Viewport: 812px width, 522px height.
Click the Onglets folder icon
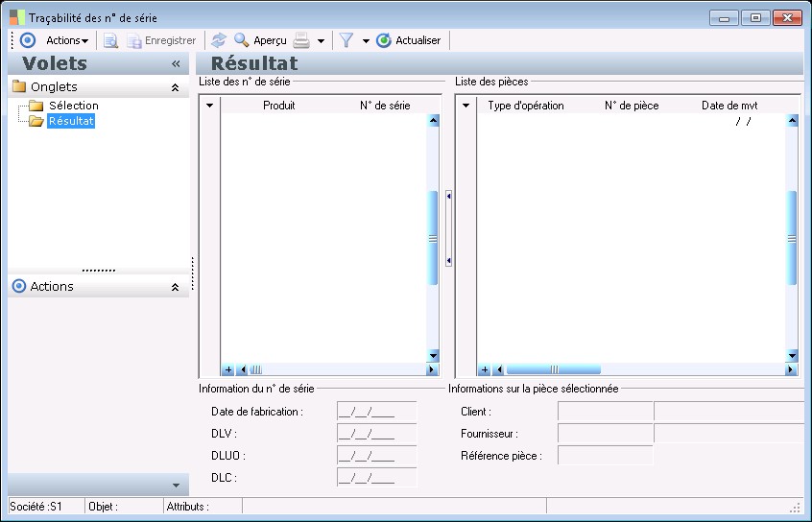tap(19, 86)
